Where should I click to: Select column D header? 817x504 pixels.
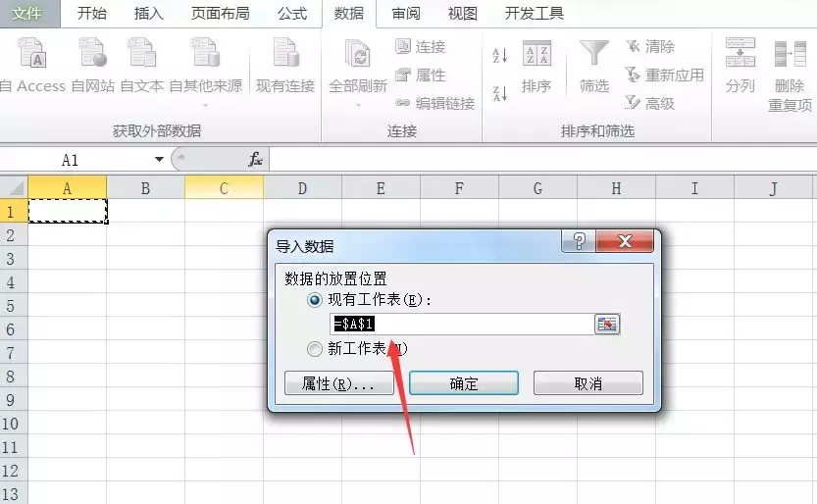(303, 188)
